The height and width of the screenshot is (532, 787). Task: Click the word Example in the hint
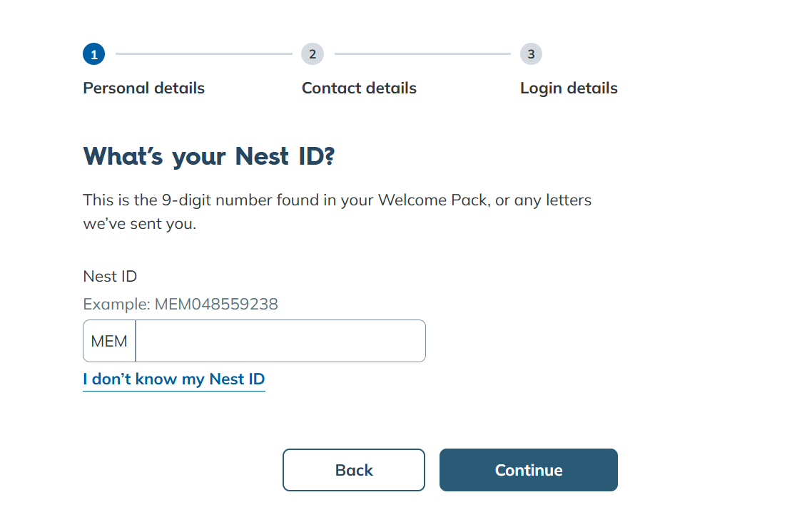(116, 304)
